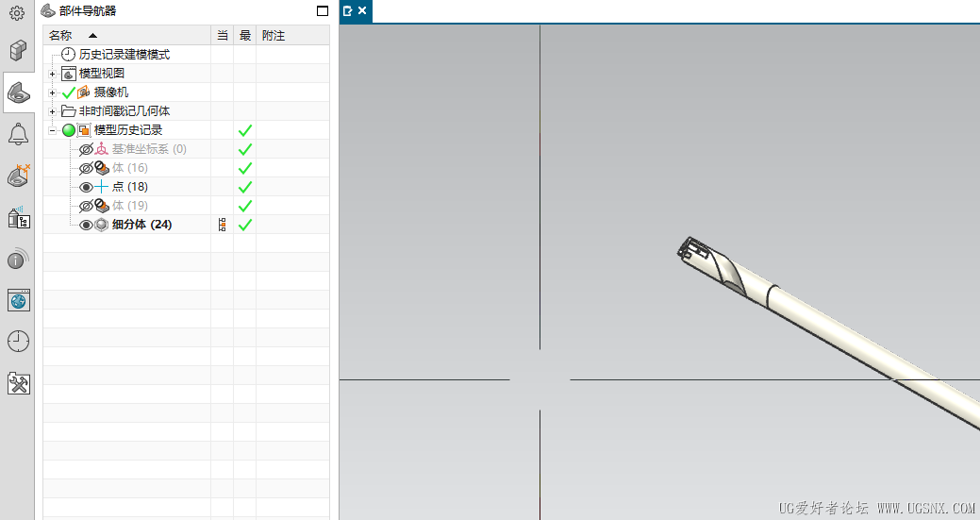
Task: Click the 最 column header
Action: pyautogui.click(x=245, y=36)
